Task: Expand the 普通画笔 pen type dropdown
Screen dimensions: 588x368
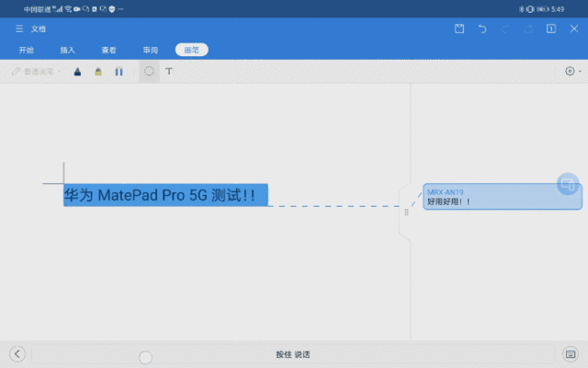Action: pyautogui.click(x=36, y=72)
